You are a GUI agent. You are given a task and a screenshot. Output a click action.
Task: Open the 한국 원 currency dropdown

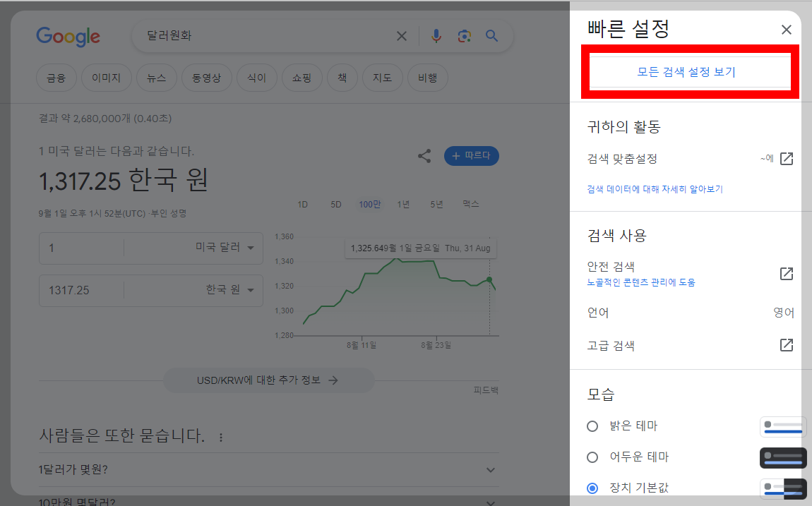coord(251,290)
